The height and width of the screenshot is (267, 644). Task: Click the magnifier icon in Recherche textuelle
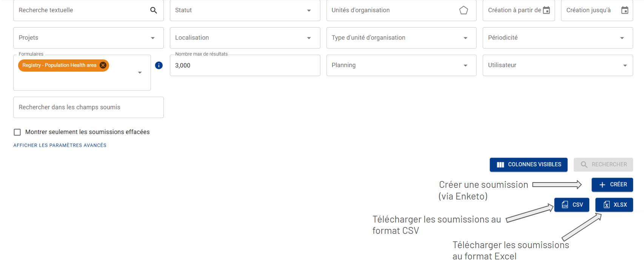pos(153,10)
